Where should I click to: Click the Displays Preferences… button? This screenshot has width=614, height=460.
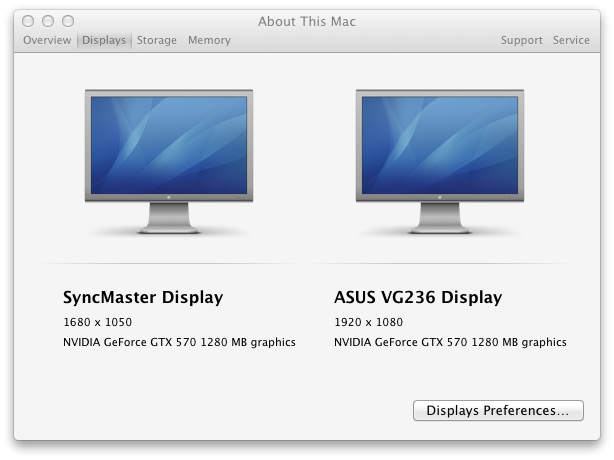[498, 410]
